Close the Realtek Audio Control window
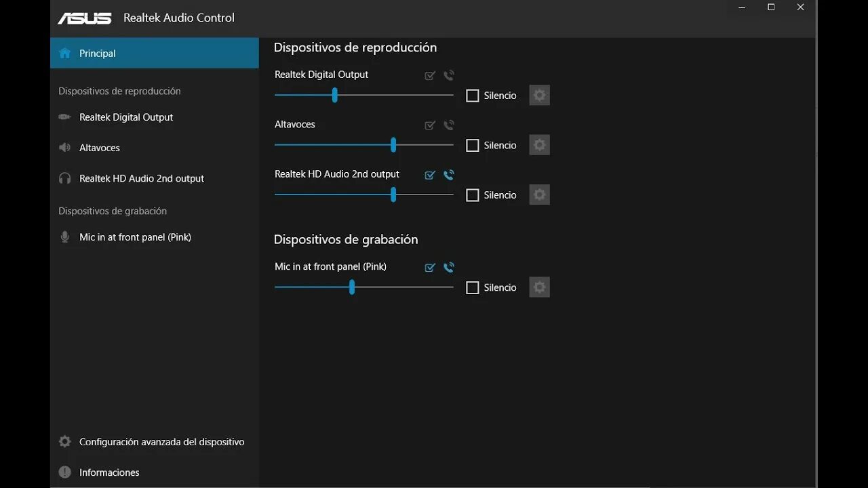 pyautogui.click(x=800, y=7)
